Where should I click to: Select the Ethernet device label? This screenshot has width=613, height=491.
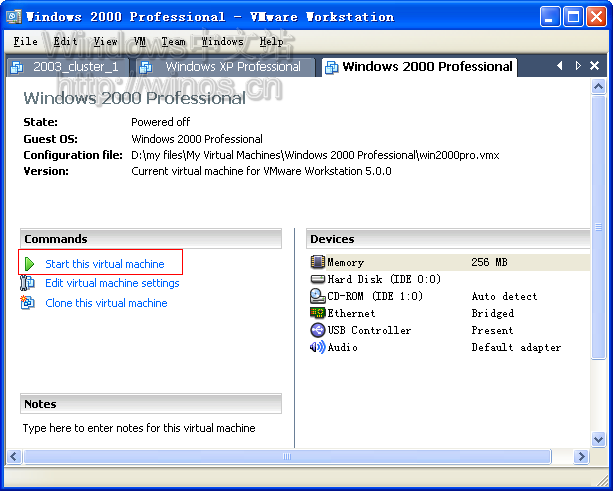351,313
